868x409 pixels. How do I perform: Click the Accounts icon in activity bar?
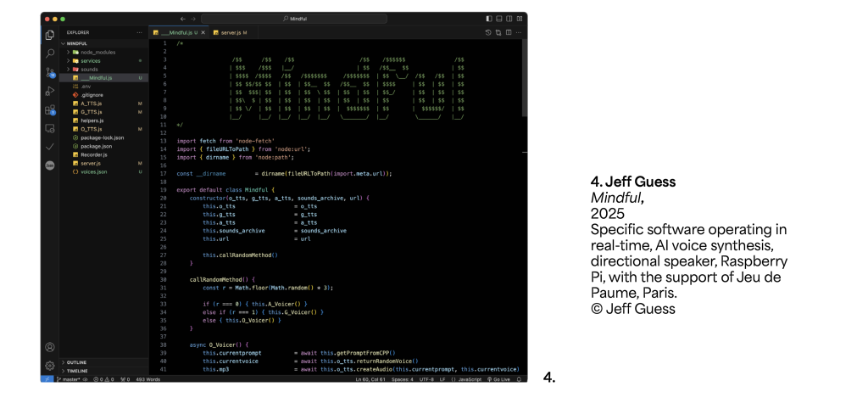point(50,347)
